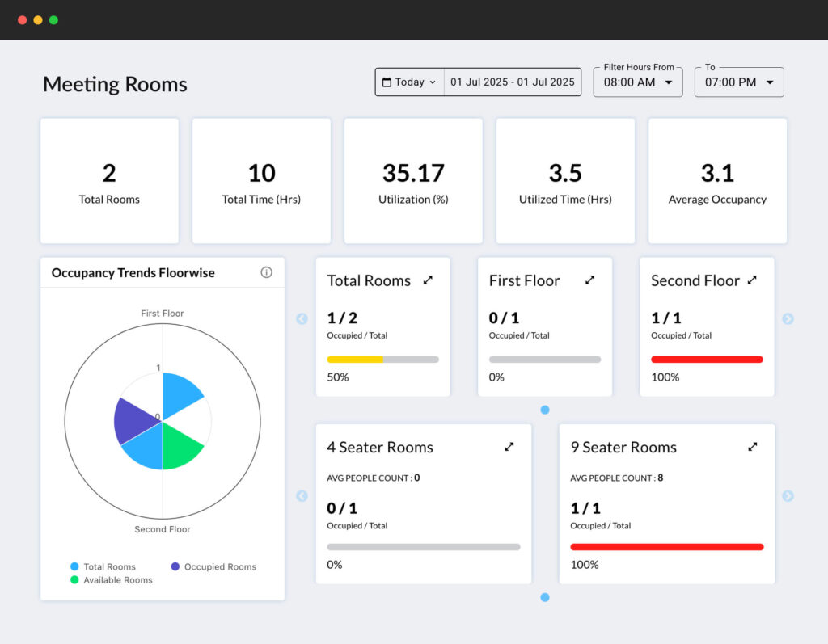Toggle Available Rooms legend series
The image size is (828, 644).
click(111, 580)
